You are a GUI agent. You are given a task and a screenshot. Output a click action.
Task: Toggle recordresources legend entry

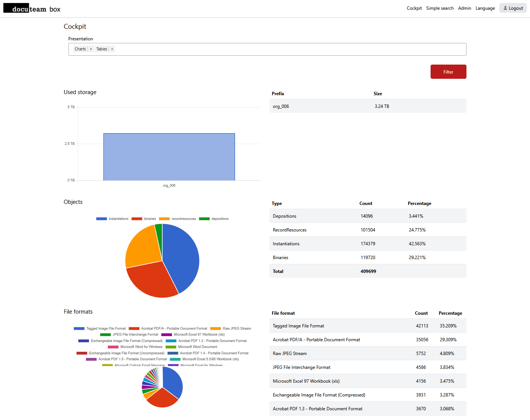(x=178, y=219)
